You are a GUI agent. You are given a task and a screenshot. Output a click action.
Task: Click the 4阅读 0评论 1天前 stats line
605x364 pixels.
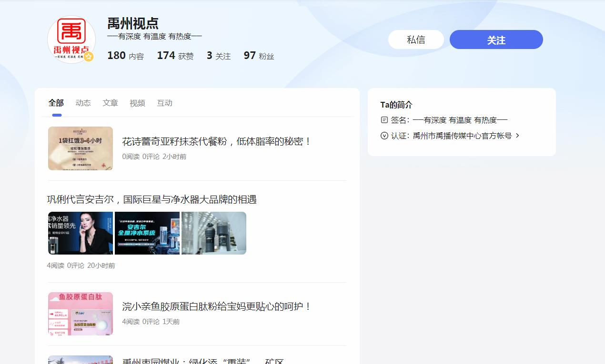[151, 322]
